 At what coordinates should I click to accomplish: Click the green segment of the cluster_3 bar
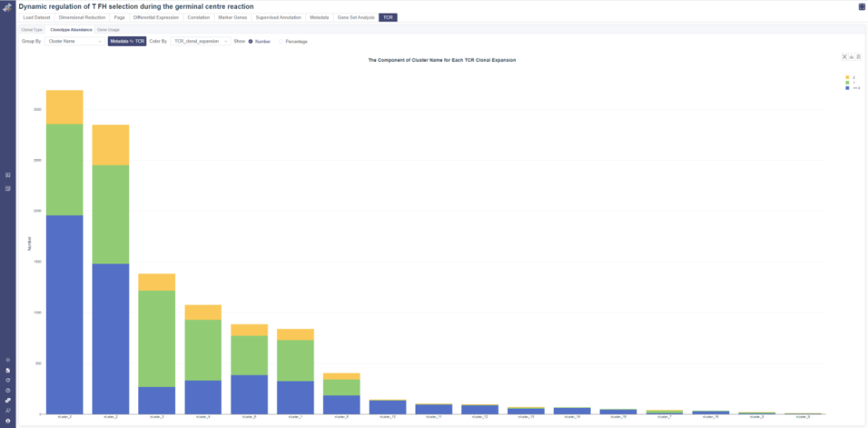157,339
